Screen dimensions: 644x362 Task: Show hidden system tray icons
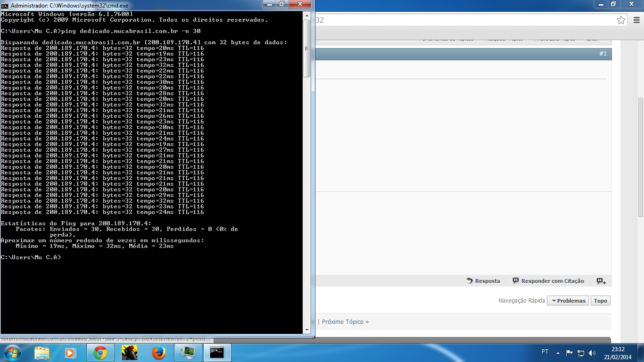click(558, 353)
